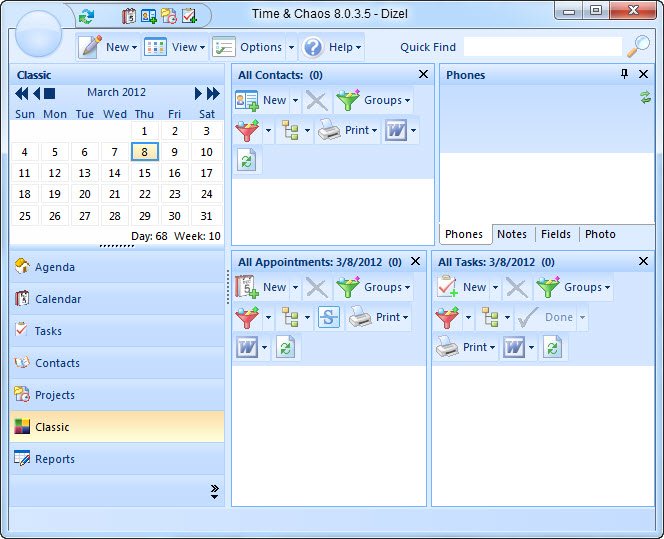Click the new project quick-access icon
This screenshot has width=664, height=539.
click(x=169, y=16)
